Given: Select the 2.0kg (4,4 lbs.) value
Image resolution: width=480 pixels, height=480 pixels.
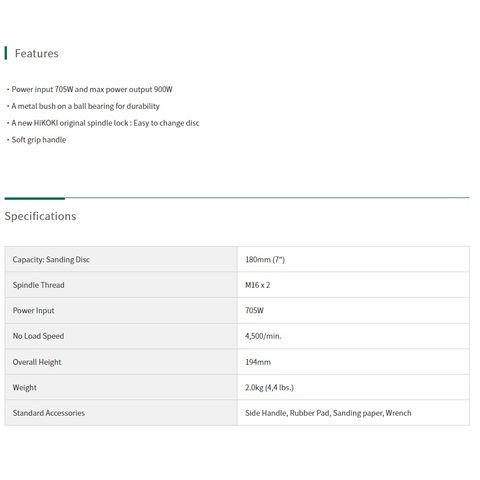Looking at the screenshot, I should pyautogui.click(x=269, y=387).
